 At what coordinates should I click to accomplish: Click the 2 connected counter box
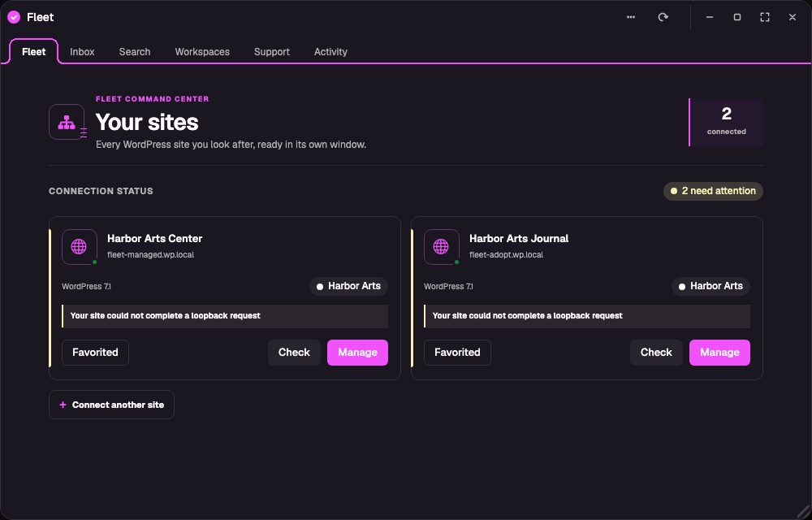pos(726,122)
